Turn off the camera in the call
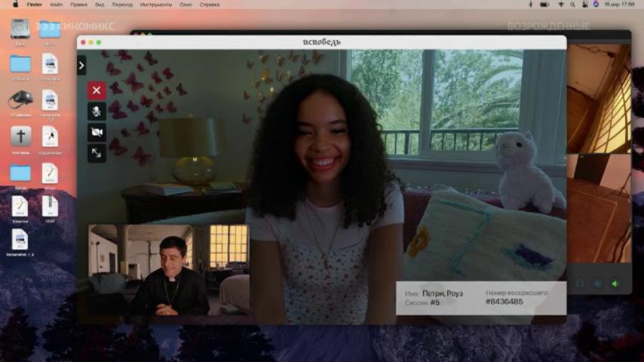This screenshot has height=362, width=644. 97,132
